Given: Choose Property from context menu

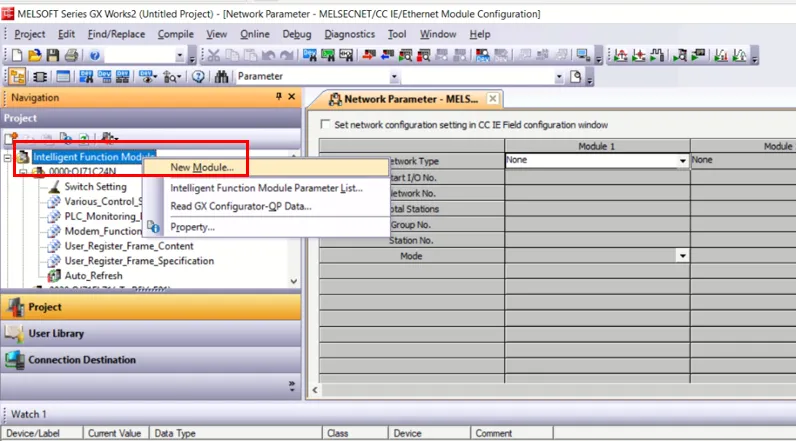Looking at the screenshot, I should pyautogui.click(x=266, y=227).
